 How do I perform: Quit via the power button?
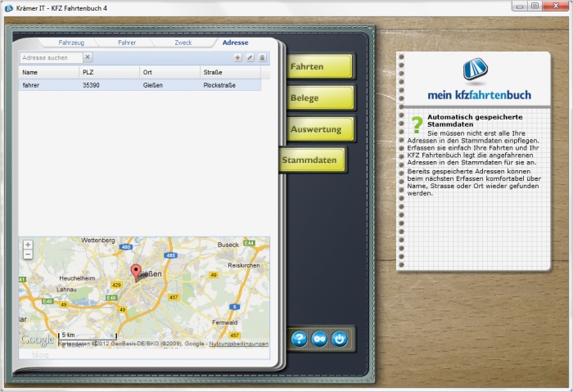coord(340,339)
